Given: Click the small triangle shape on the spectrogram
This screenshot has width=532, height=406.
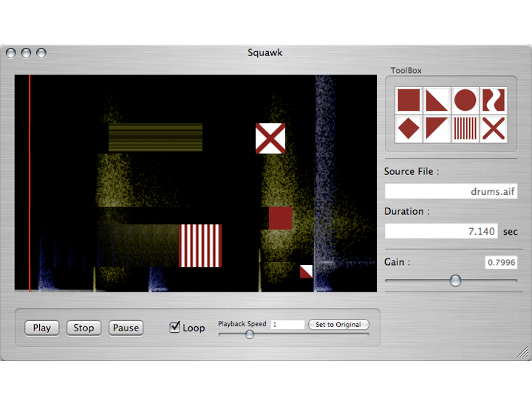Looking at the screenshot, I should point(306,272).
